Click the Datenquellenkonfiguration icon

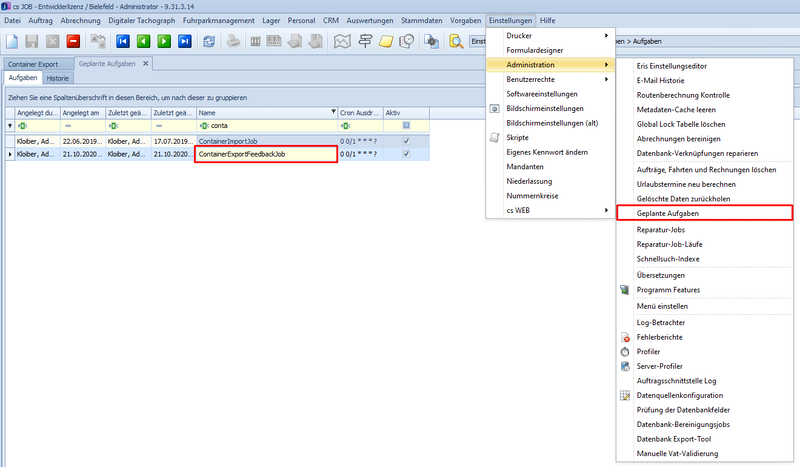[625, 396]
